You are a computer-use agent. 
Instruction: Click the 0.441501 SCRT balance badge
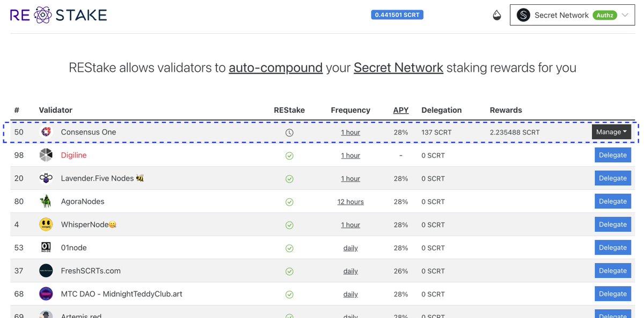click(397, 15)
